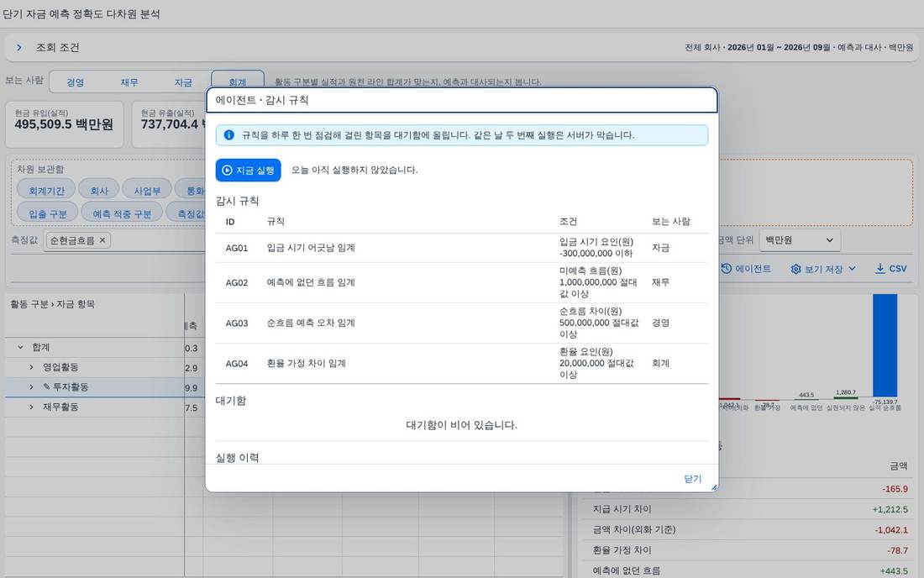Viewport: 924px width, 578px height.
Task: Open the 금액 단위 백만원 dropdown
Action: pos(800,239)
